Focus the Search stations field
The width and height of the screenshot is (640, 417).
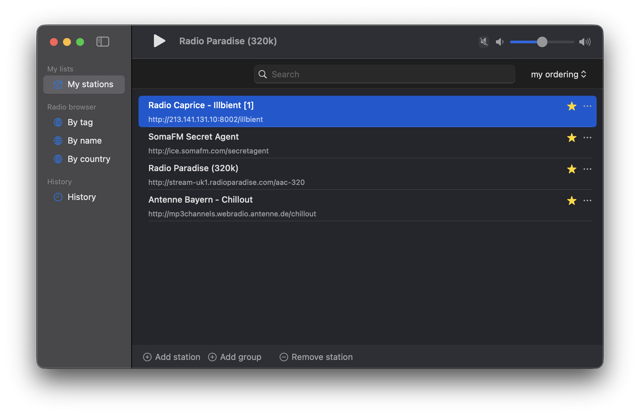384,74
